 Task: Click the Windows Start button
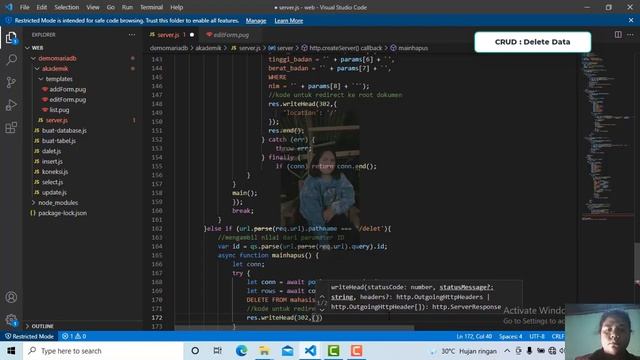coord(11,351)
